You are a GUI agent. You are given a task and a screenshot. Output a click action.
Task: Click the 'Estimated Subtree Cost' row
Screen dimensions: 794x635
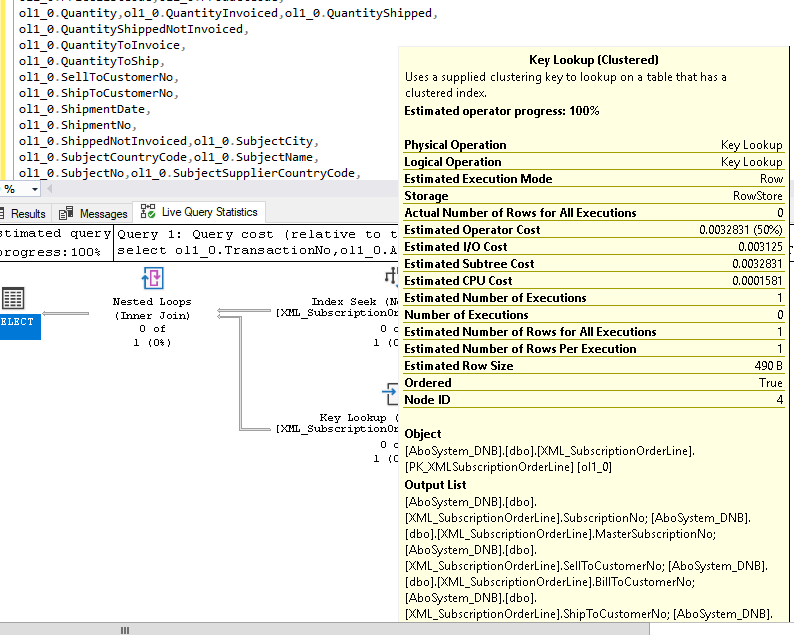[x=593, y=264]
